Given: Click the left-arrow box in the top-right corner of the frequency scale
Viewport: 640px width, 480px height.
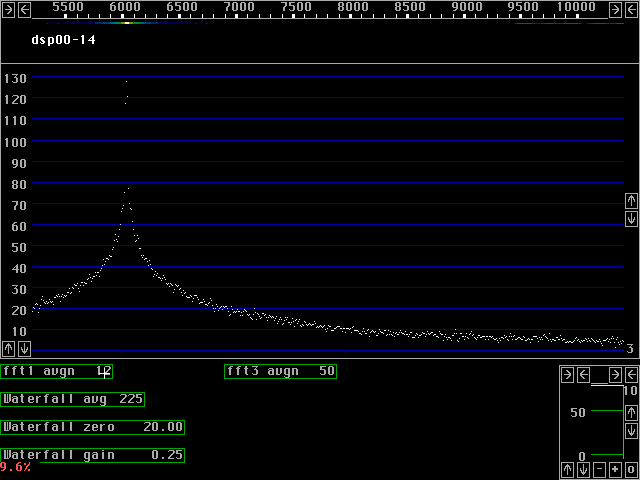Looking at the screenshot, I should pos(631,10).
